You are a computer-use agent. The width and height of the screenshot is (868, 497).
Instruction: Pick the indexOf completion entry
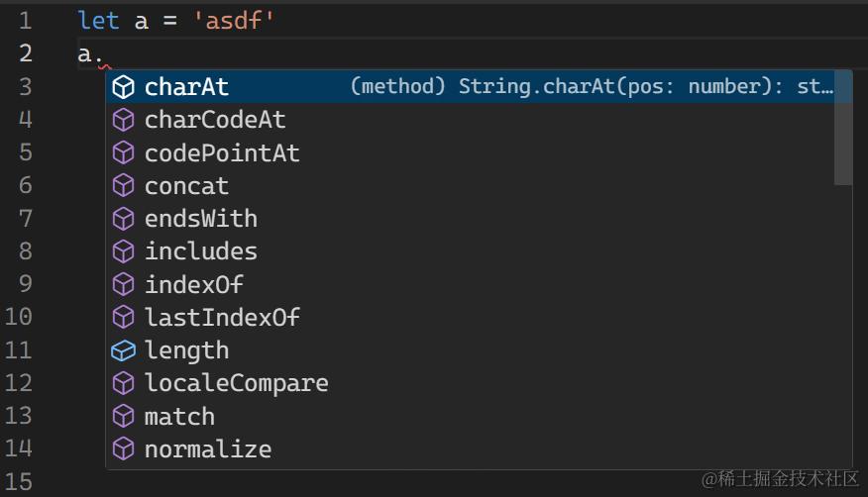194,284
